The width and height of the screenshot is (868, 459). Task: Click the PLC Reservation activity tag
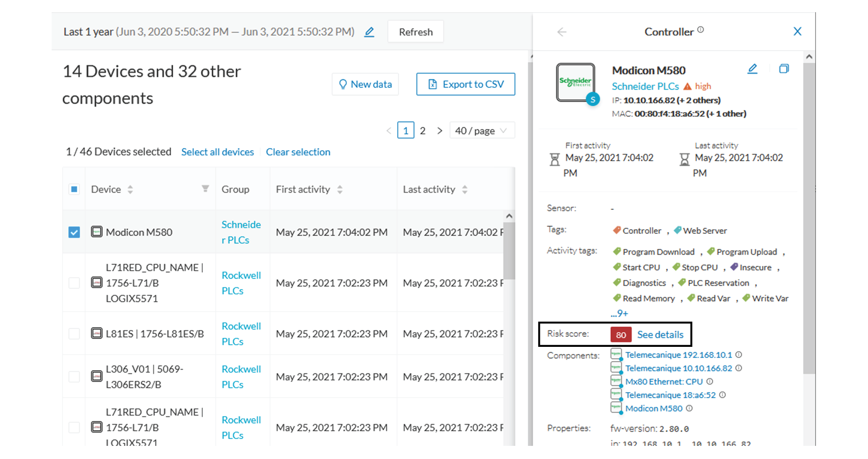pyautogui.click(x=714, y=283)
